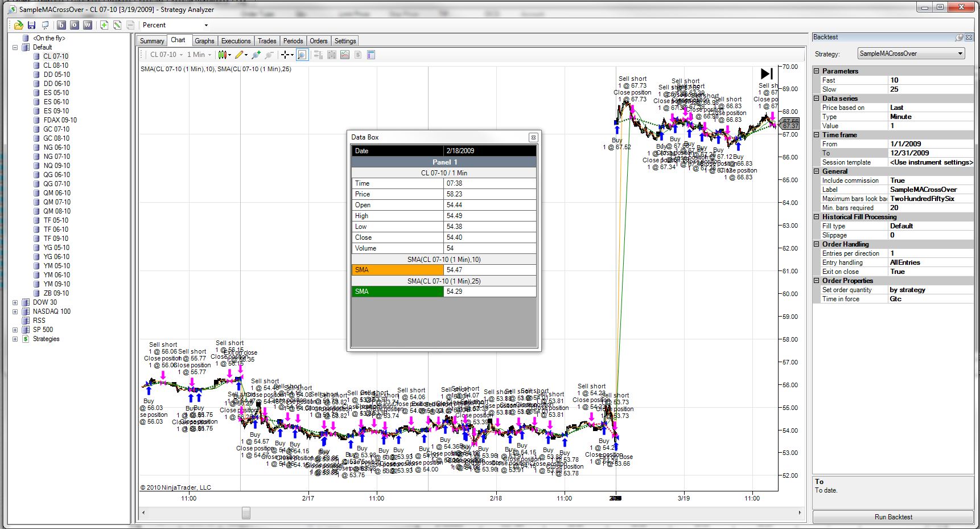Pin the Backtest panel with the pushpin icon
This screenshot has height=529, width=980.
960,37
